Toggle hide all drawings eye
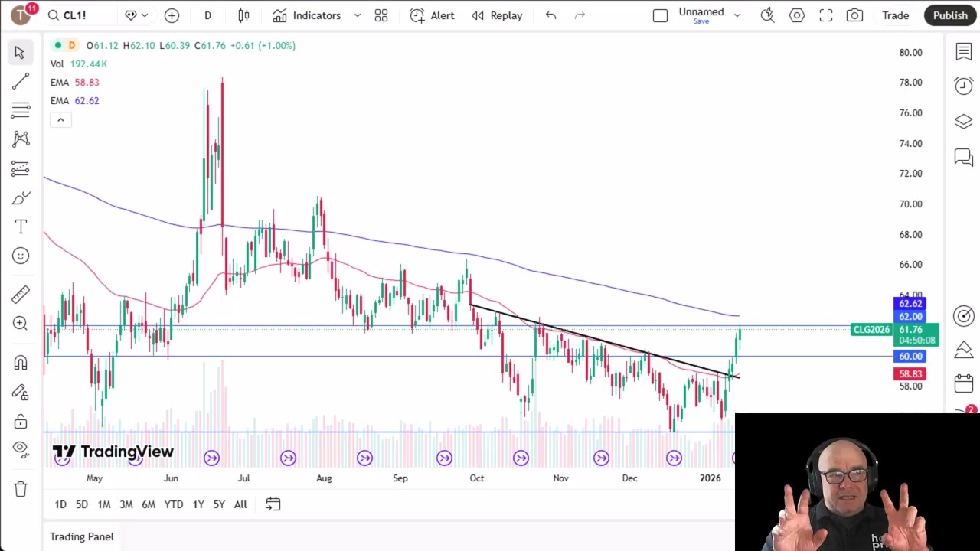The image size is (980, 551). click(x=20, y=448)
